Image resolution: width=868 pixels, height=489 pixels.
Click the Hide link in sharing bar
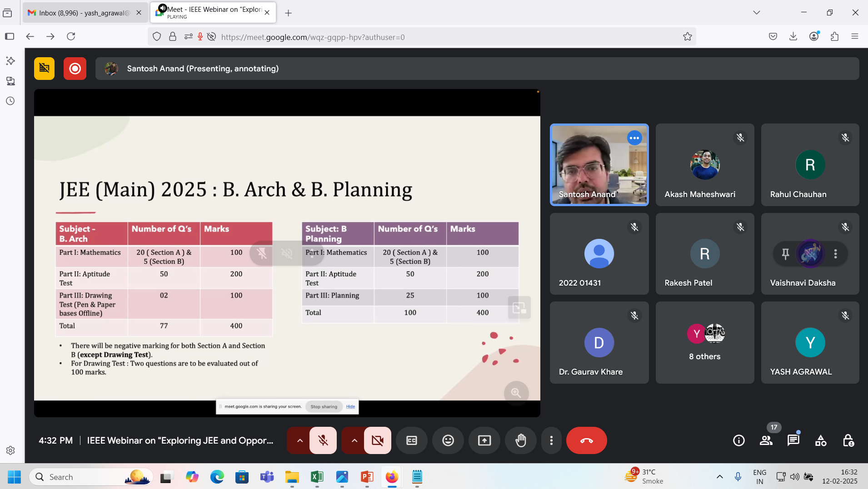point(350,407)
